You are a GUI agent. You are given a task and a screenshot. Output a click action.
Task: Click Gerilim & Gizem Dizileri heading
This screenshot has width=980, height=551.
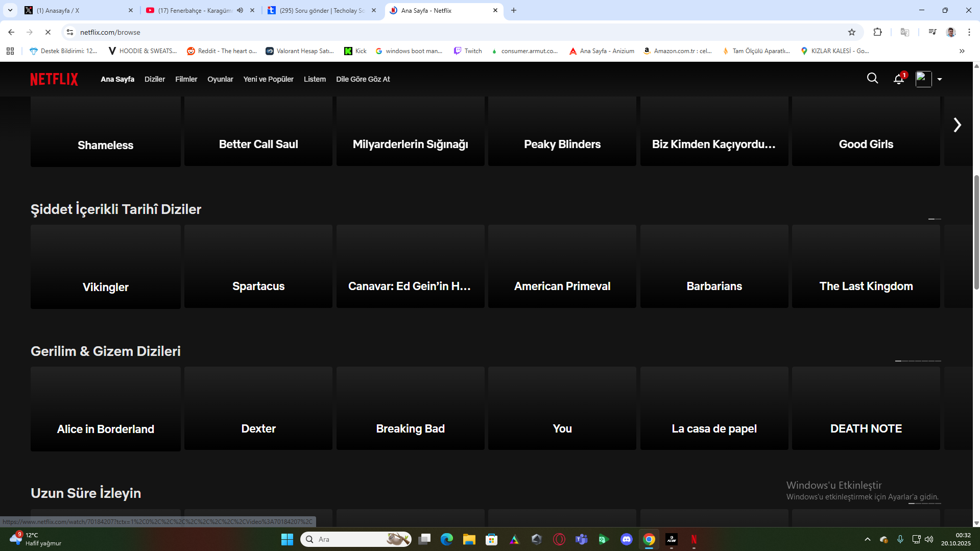[106, 351]
